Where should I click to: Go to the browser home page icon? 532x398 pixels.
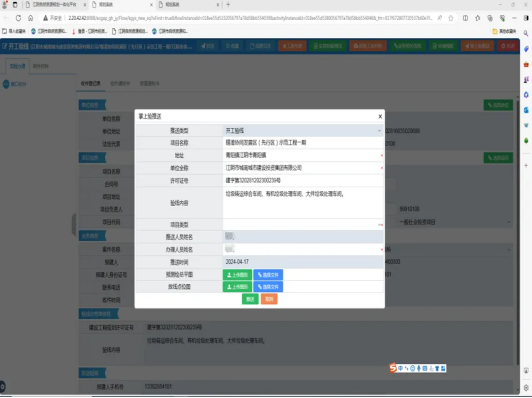[x=31, y=18]
